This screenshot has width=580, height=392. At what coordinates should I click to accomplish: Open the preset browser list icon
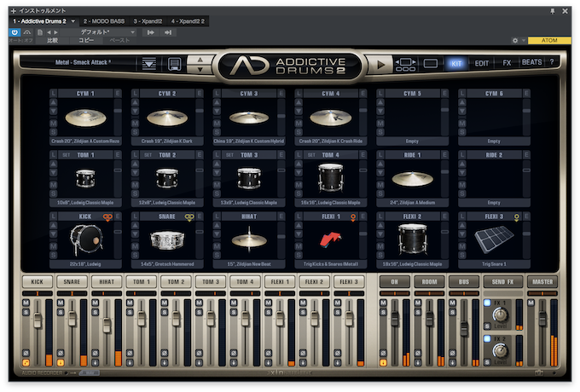point(148,64)
